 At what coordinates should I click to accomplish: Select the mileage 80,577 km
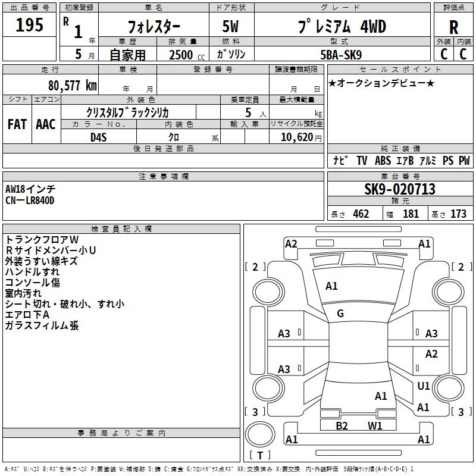pos(73,86)
